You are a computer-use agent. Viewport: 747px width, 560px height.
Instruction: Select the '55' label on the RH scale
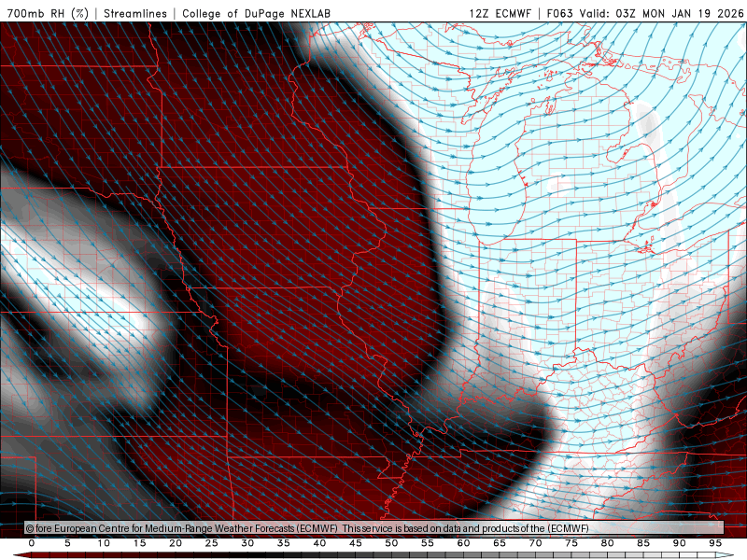pyautogui.click(x=428, y=543)
